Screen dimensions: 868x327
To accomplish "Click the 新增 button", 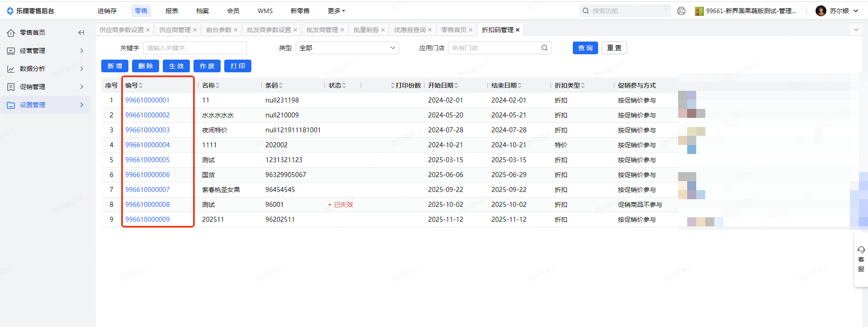I will tap(115, 66).
